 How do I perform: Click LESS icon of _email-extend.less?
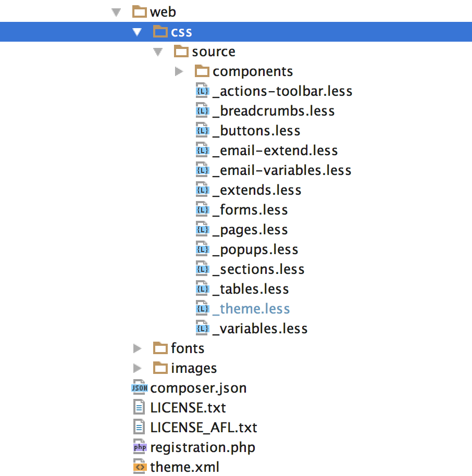(202, 150)
